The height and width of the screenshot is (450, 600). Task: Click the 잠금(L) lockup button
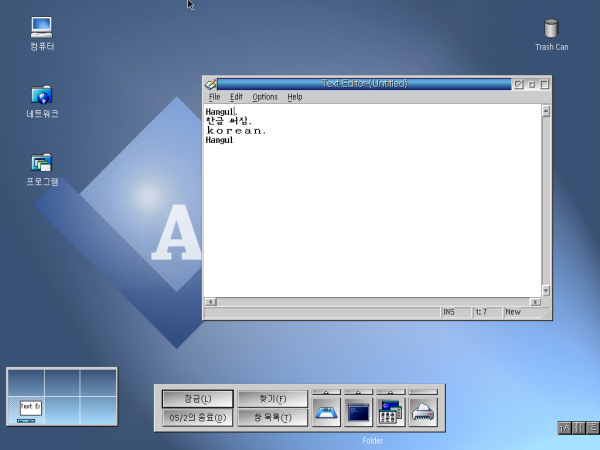tap(198, 399)
